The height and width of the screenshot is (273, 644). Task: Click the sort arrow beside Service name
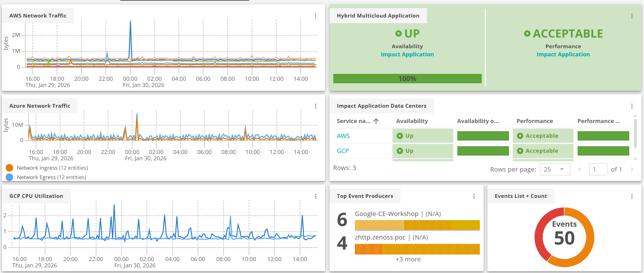[x=376, y=121]
